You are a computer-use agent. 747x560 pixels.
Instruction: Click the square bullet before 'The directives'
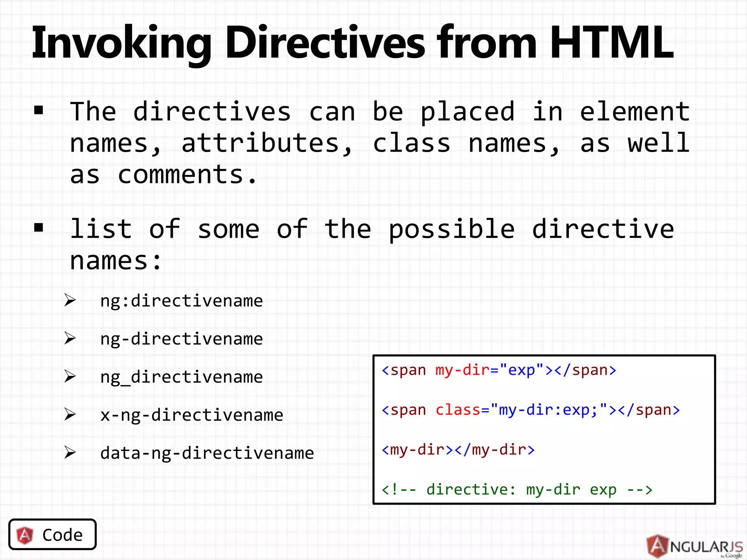(x=39, y=110)
